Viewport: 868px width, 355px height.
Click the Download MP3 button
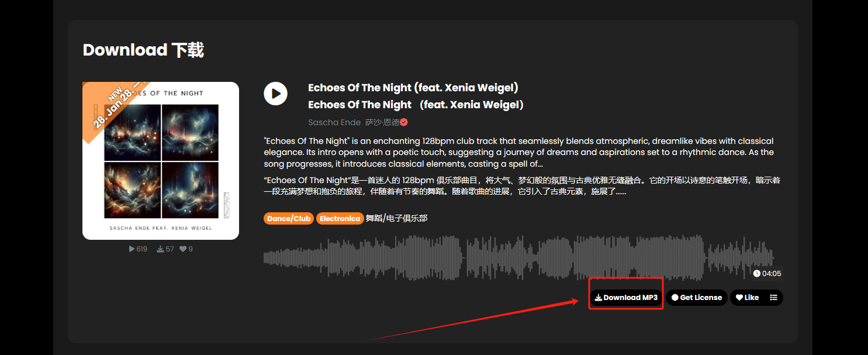pyautogui.click(x=626, y=298)
